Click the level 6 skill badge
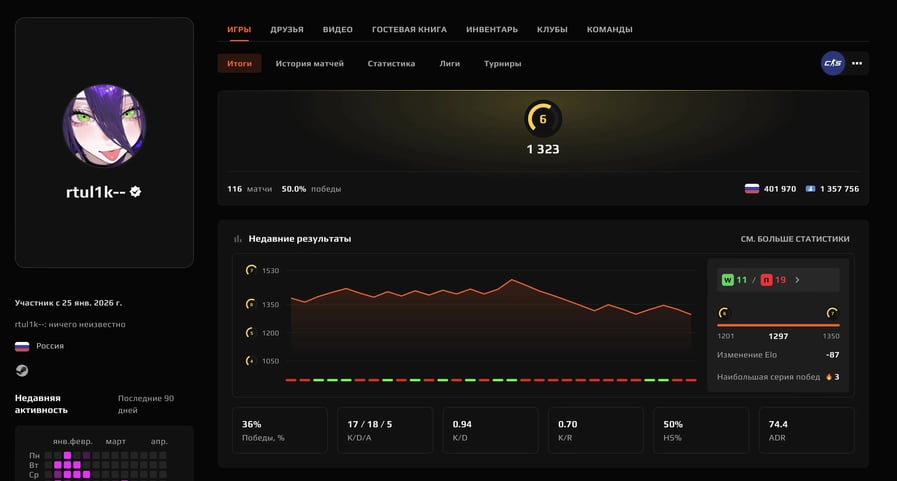The image size is (897, 481). pyautogui.click(x=543, y=119)
